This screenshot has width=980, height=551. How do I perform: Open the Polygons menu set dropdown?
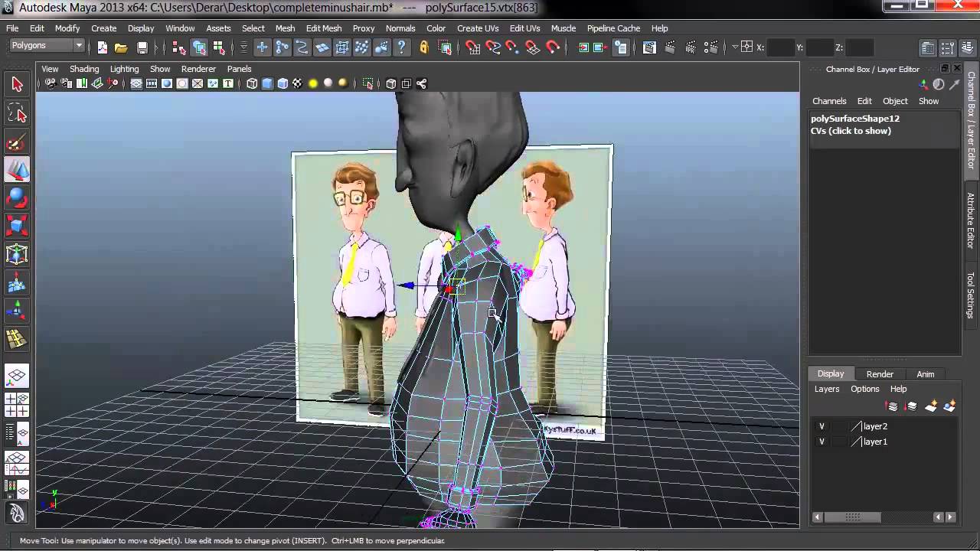(46, 46)
